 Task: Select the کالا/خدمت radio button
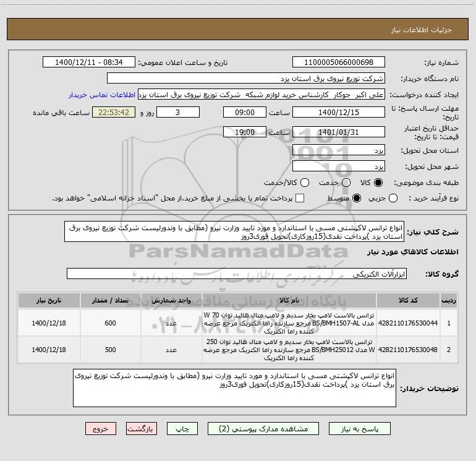pos(305,183)
